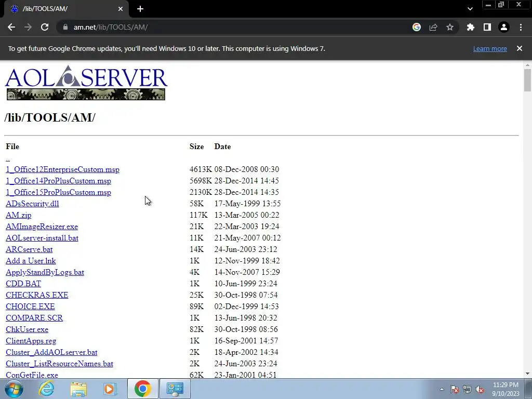The height and width of the screenshot is (399, 532).
Task: Open the profile avatar menu
Action: pyautogui.click(x=504, y=27)
